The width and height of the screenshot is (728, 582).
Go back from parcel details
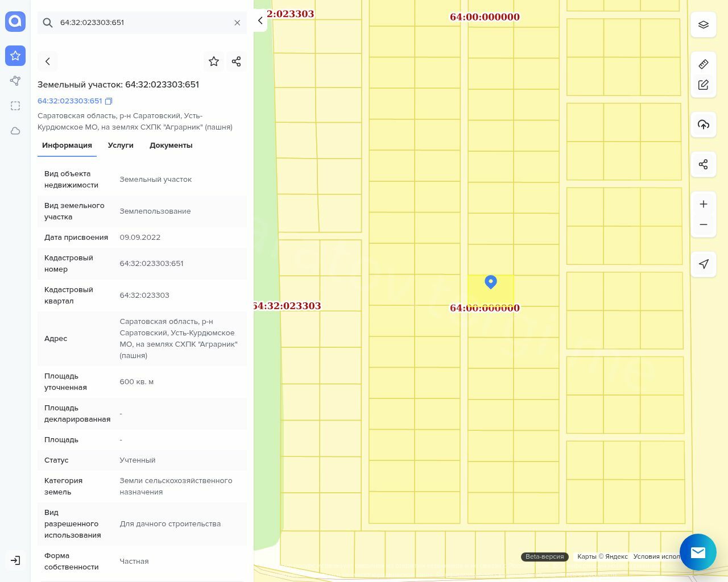pyautogui.click(x=48, y=61)
